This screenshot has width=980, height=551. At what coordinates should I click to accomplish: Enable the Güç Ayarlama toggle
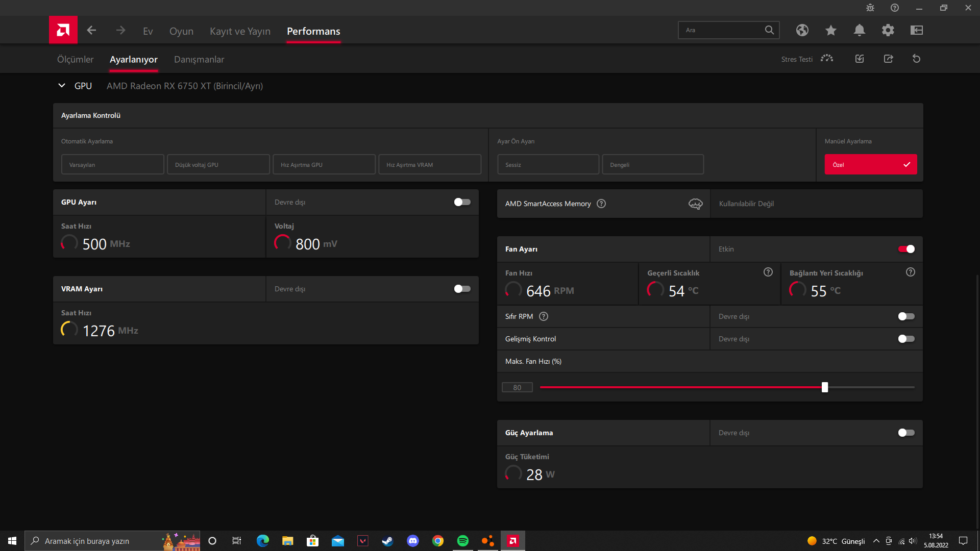click(x=906, y=433)
